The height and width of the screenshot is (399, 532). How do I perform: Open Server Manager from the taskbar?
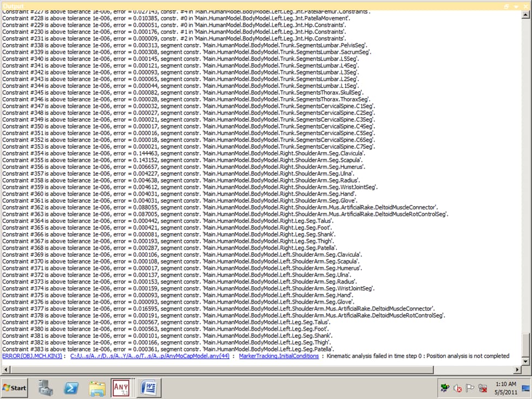47,388
